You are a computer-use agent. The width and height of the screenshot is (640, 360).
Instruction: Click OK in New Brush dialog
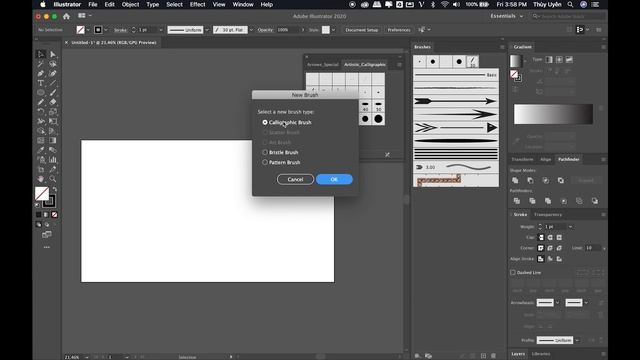[x=334, y=179]
